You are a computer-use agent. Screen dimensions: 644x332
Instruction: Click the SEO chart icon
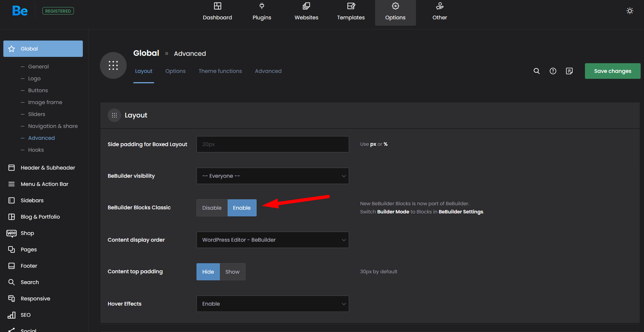12,315
